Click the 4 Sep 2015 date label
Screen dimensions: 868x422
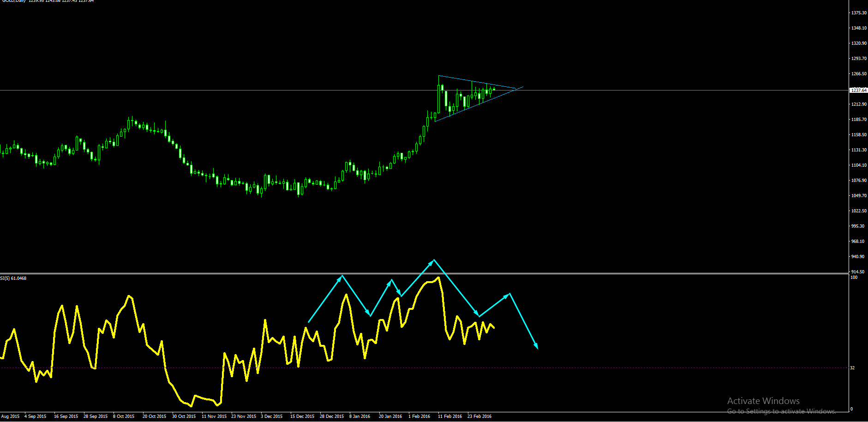tap(36, 416)
